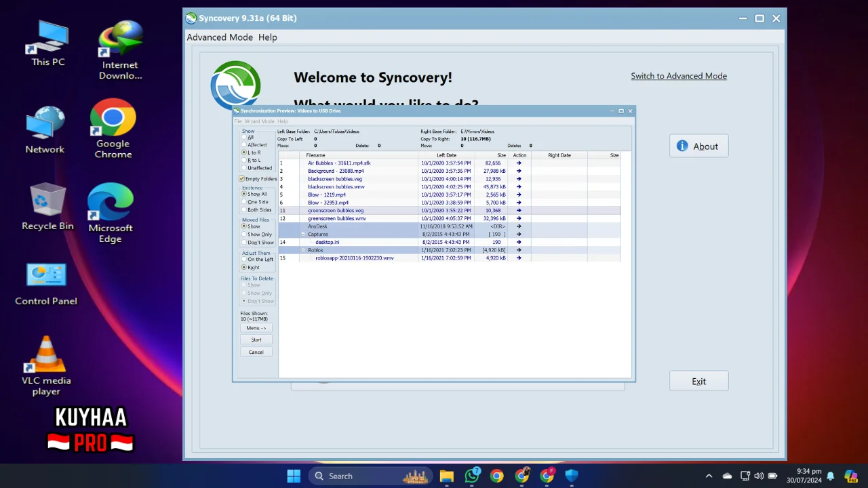Open Microsoft Edge desktop shortcut
The height and width of the screenshot is (488, 868).
point(110,213)
